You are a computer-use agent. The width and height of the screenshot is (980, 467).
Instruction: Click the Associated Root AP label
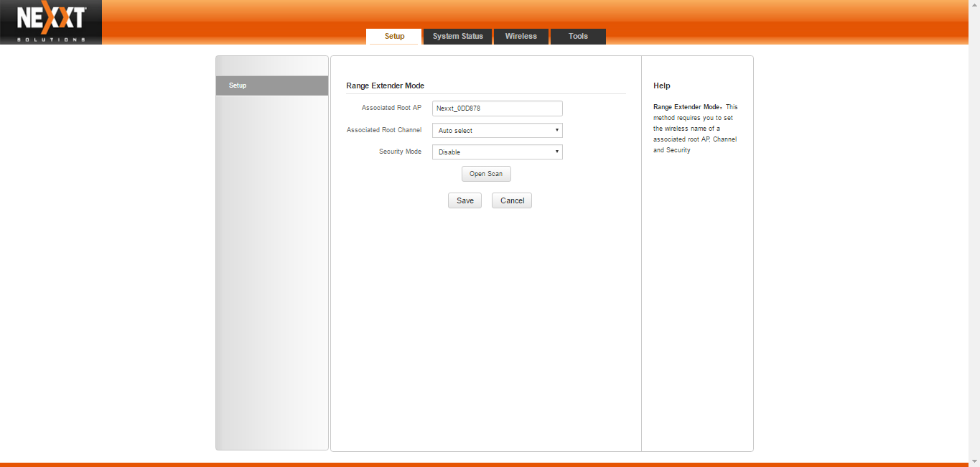coord(391,108)
